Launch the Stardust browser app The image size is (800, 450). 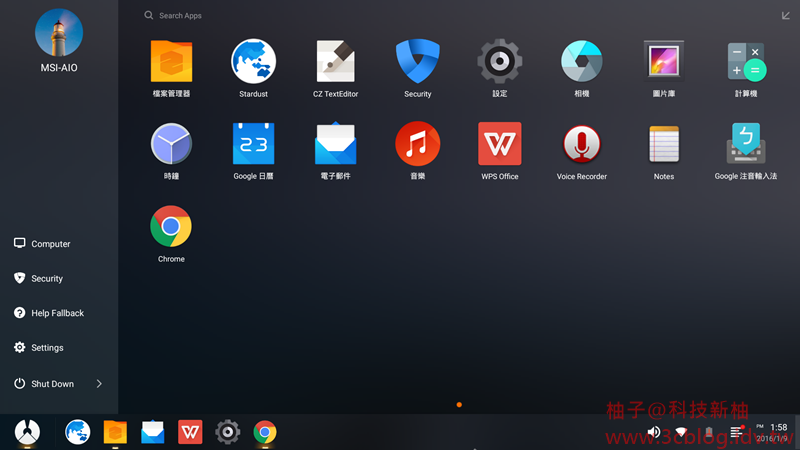254,61
